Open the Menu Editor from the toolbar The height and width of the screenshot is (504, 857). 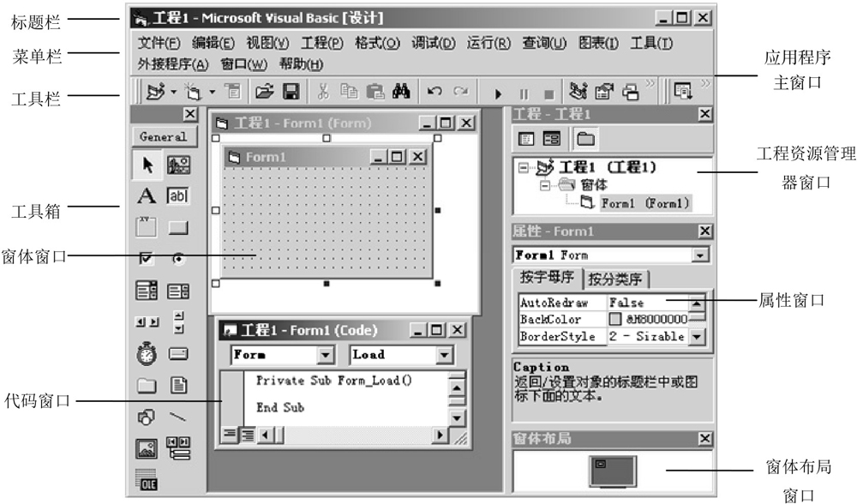pyautogui.click(x=233, y=92)
